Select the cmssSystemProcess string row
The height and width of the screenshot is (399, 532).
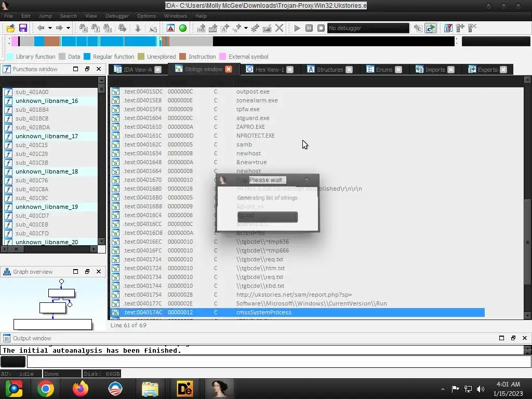(x=298, y=312)
